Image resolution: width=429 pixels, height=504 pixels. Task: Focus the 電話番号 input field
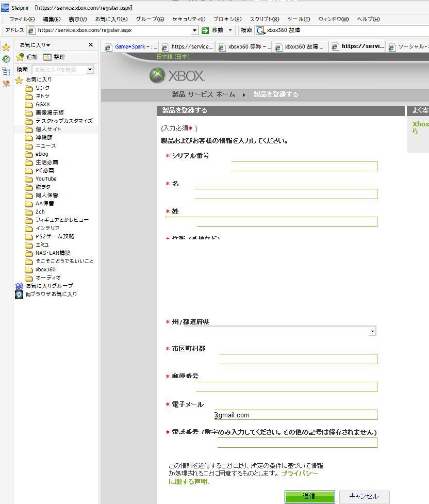coord(297,443)
